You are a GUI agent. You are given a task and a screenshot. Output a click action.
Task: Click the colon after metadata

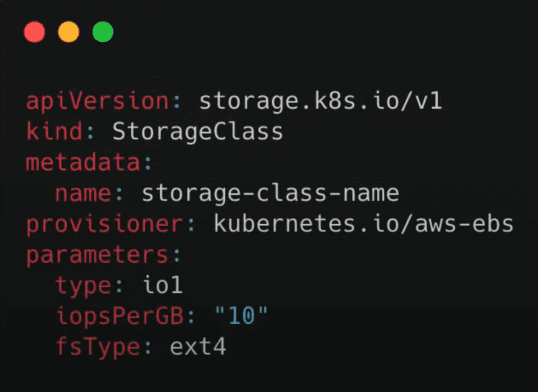coord(148,163)
